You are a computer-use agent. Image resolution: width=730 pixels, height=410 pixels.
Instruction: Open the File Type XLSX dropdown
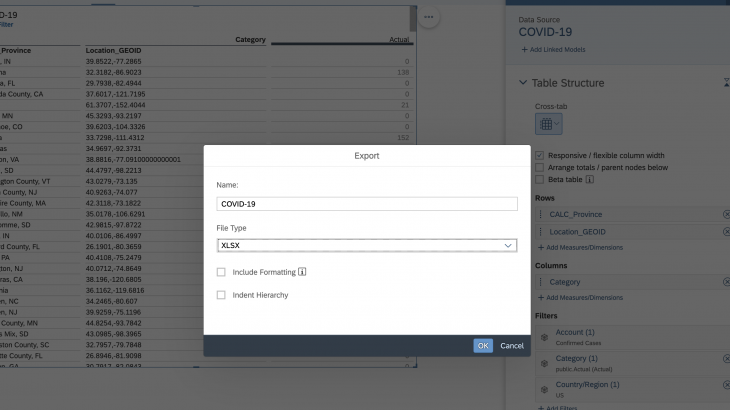tap(367, 245)
